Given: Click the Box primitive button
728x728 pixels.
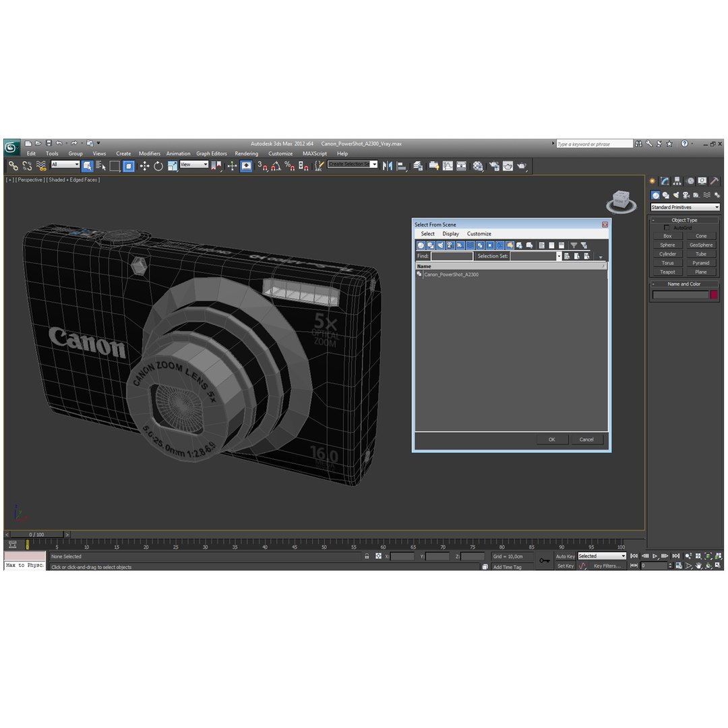Looking at the screenshot, I should click(667, 236).
